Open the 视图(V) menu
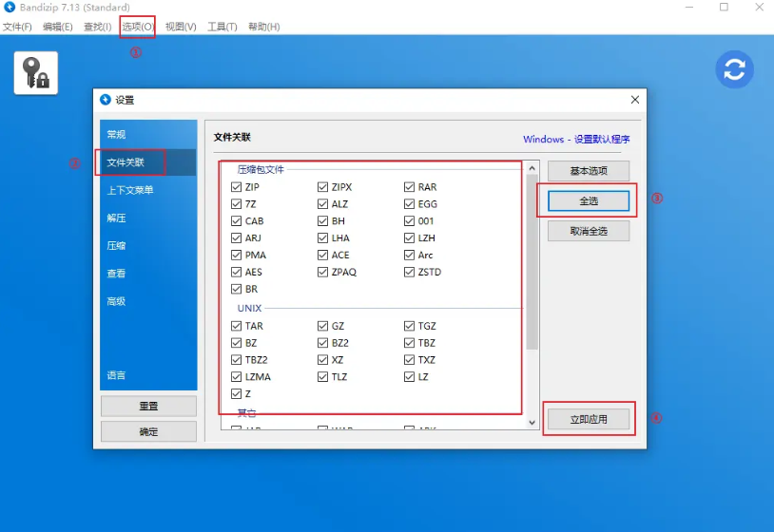The image size is (774, 532). tap(181, 27)
